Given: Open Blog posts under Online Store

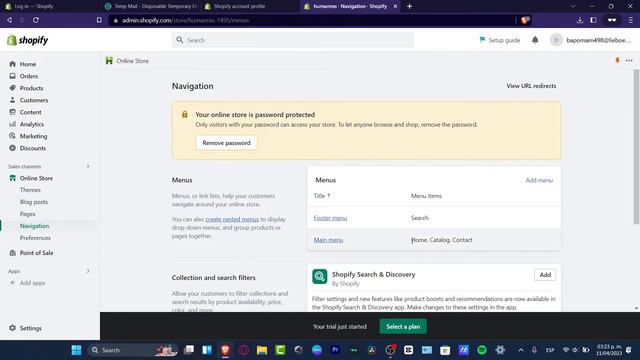Looking at the screenshot, I should [x=34, y=202].
